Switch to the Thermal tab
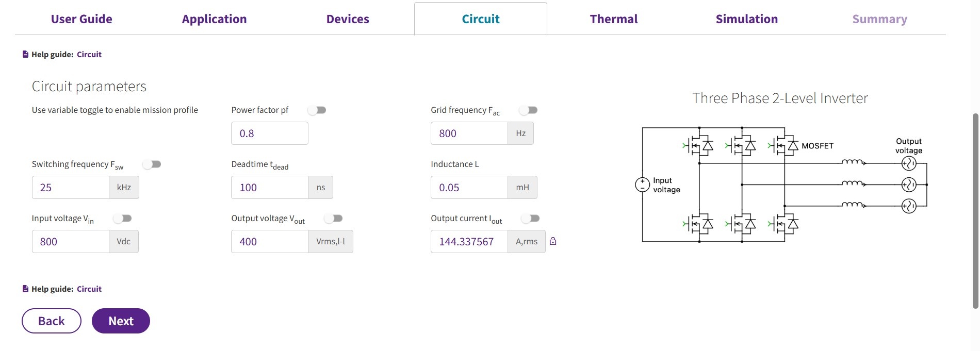This screenshot has height=351, width=980. click(613, 19)
